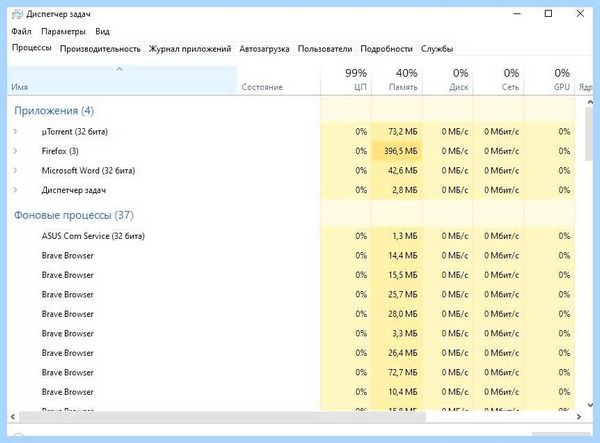Click the Приложения (4) group heading
The width and height of the screenshot is (600, 443).
pos(54,111)
